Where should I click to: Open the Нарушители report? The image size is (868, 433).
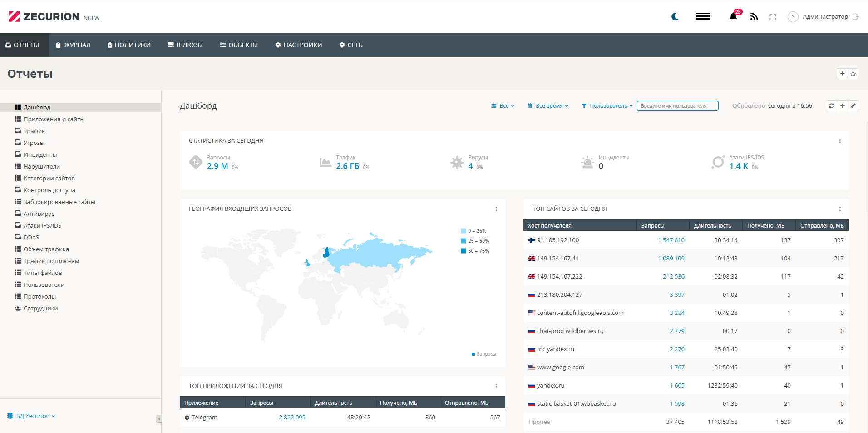click(41, 166)
